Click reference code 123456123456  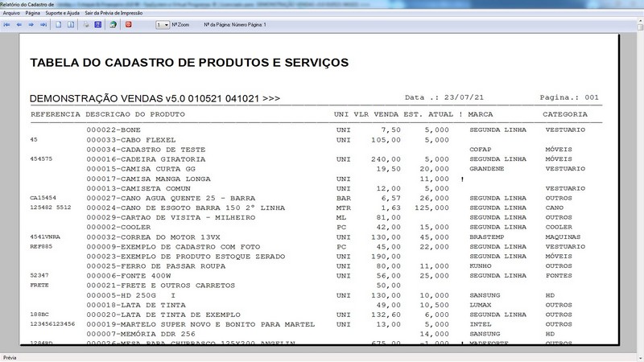(x=52, y=324)
